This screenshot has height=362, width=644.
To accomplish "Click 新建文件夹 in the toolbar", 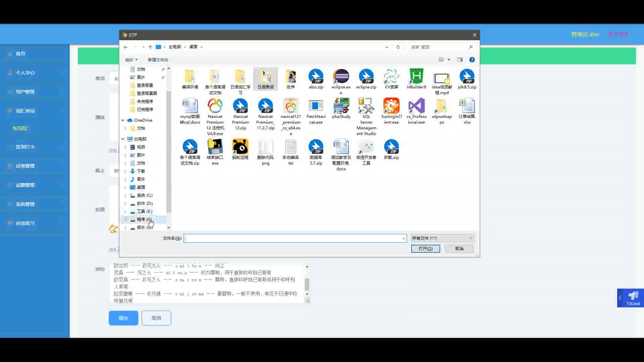I will [x=158, y=60].
